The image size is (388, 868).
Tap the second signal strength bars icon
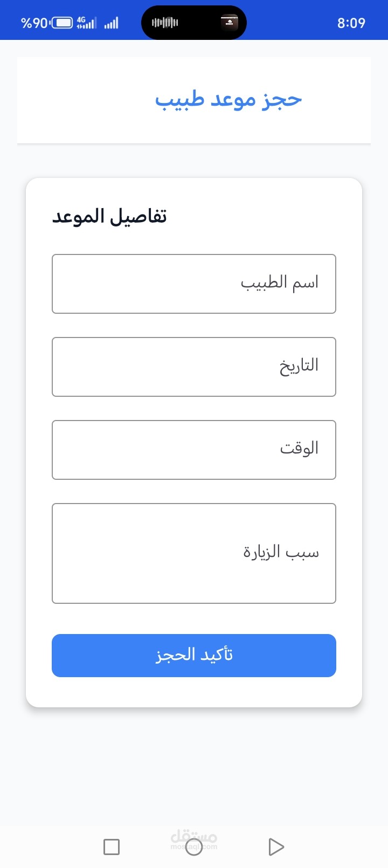111,23
